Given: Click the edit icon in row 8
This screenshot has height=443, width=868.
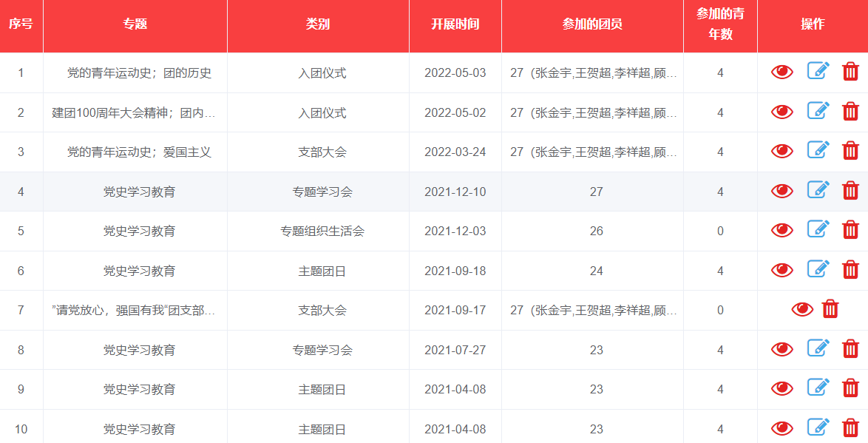Looking at the screenshot, I should pos(818,349).
